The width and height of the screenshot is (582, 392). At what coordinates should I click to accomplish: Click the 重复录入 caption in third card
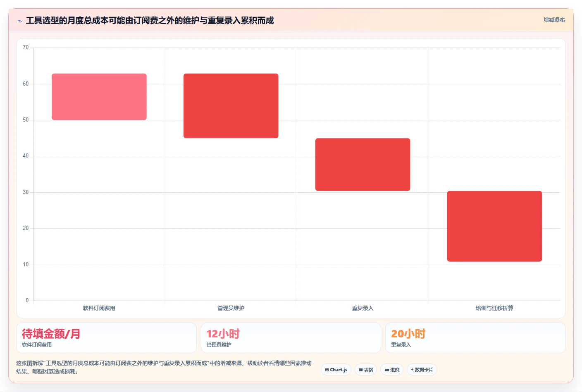pyautogui.click(x=401, y=345)
